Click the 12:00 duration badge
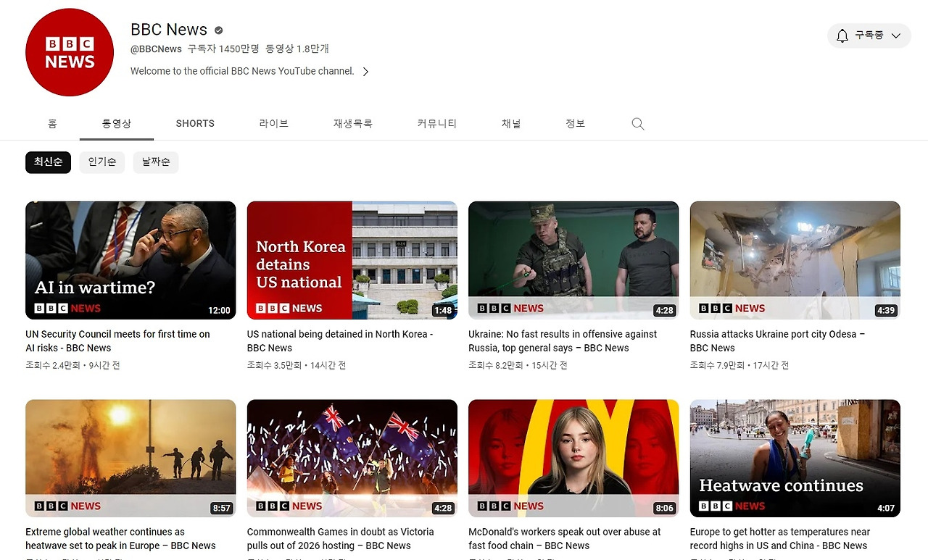Image resolution: width=928 pixels, height=560 pixels. point(219,310)
